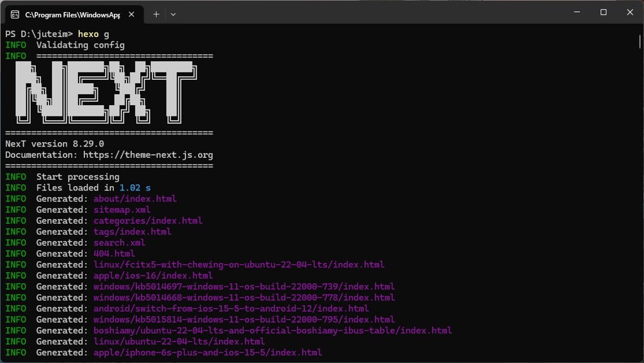Click the terminal icon on the tab

[x=15, y=14]
